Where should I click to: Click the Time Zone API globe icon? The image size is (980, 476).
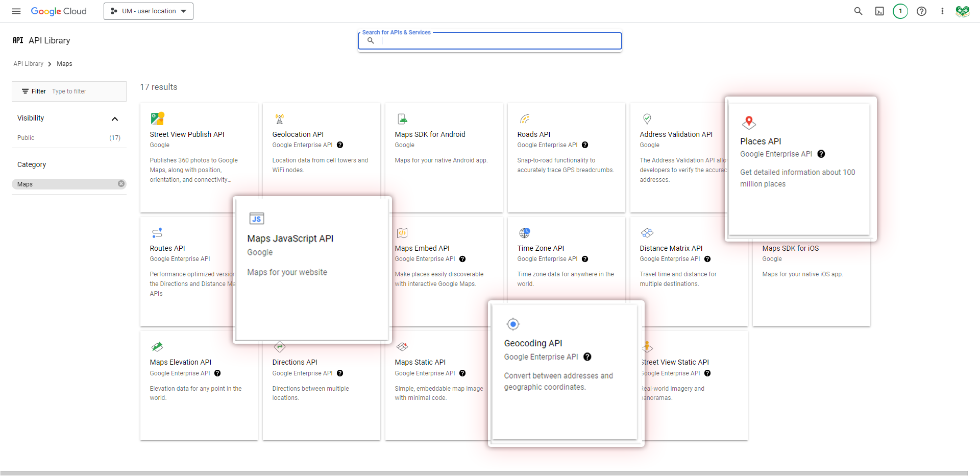pyautogui.click(x=525, y=233)
